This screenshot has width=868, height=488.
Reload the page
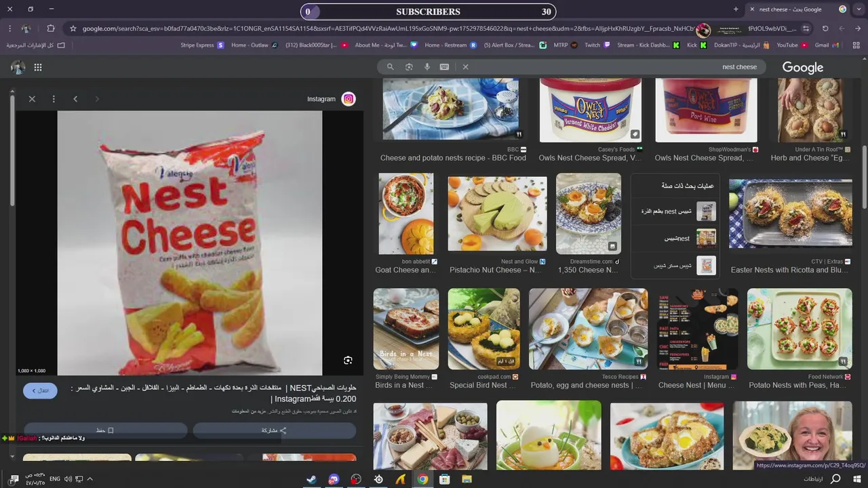coord(825,28)
